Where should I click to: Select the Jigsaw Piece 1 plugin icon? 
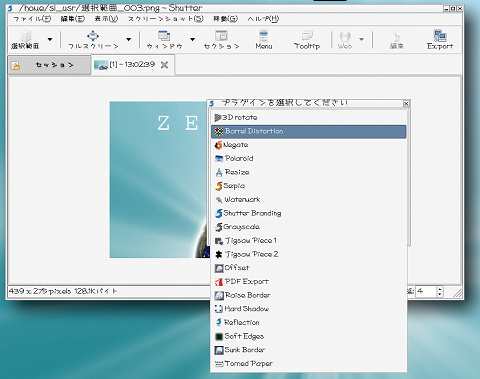point(219,241)
